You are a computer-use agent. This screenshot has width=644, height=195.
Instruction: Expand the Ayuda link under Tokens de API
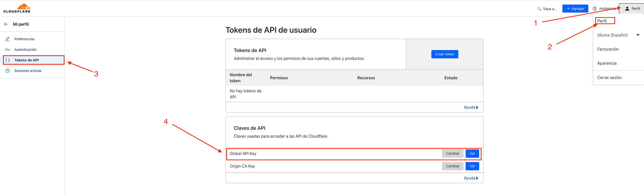pos(471,107)
